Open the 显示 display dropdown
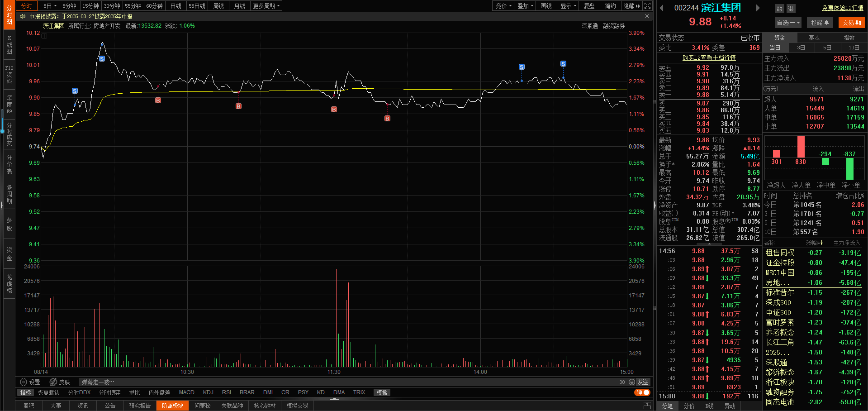The width and height of the screenshot is (868, 411). click(568, 6)
